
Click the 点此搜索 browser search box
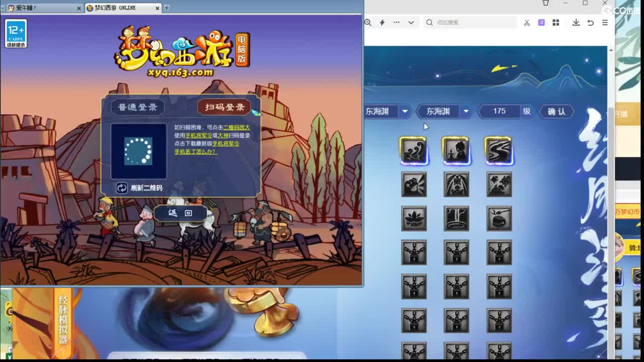(x=469, y=22)
